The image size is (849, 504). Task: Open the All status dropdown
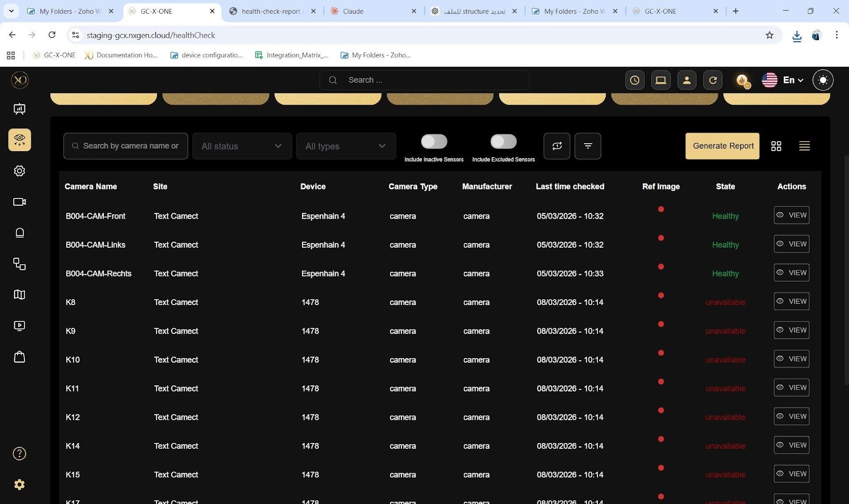tap(242, 146)
